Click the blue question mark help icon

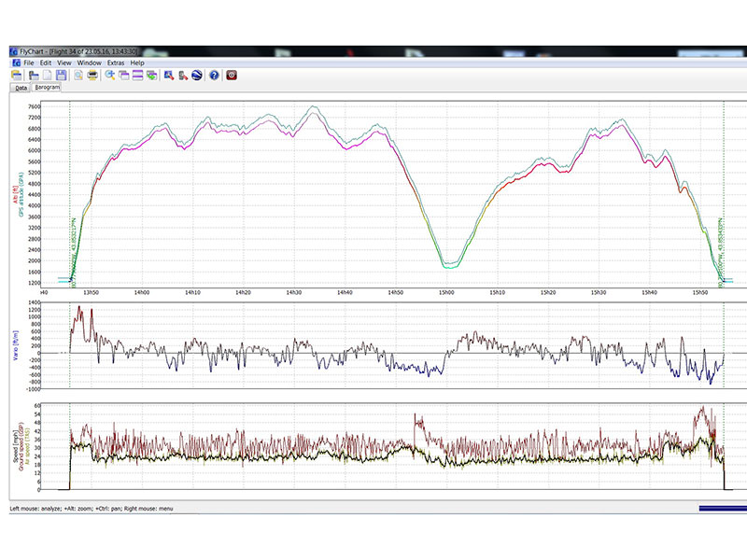[214, 76]
